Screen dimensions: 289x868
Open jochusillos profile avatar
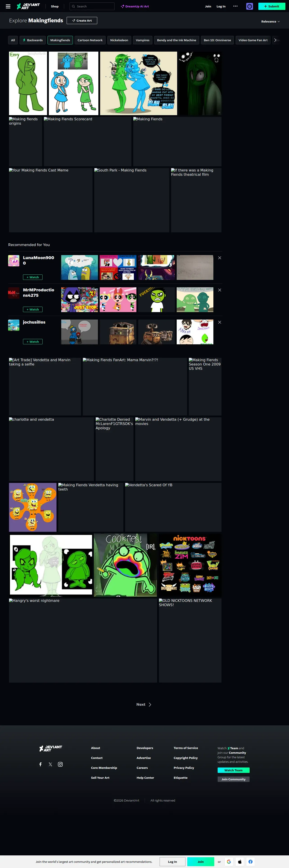pyautogui.click(x=14, y=325)
